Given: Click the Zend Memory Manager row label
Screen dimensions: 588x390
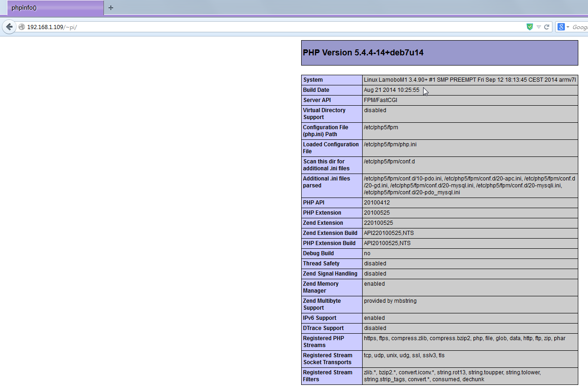Looking at the screenshot, I should (321, 287).
